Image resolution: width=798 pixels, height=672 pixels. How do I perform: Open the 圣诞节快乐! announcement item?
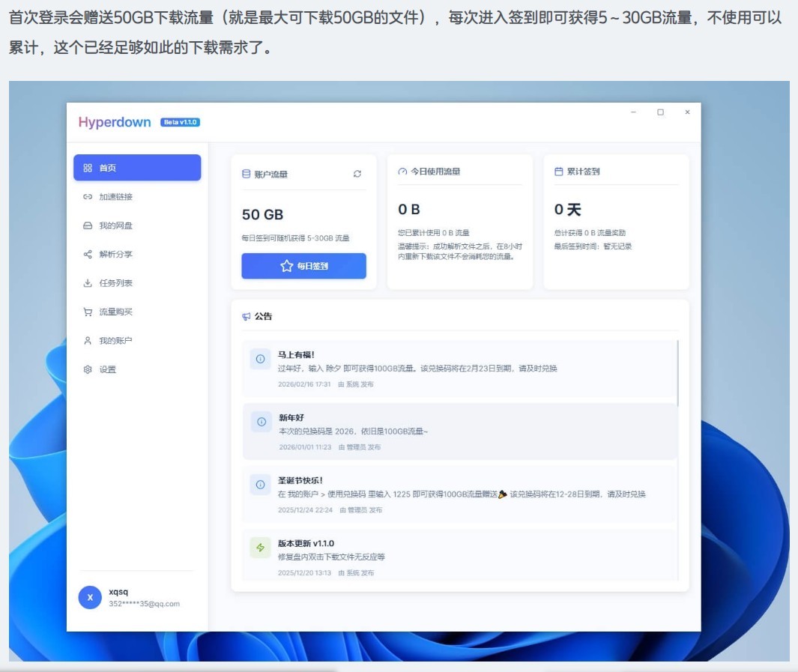pyautogui.click(x=459, y=494)
